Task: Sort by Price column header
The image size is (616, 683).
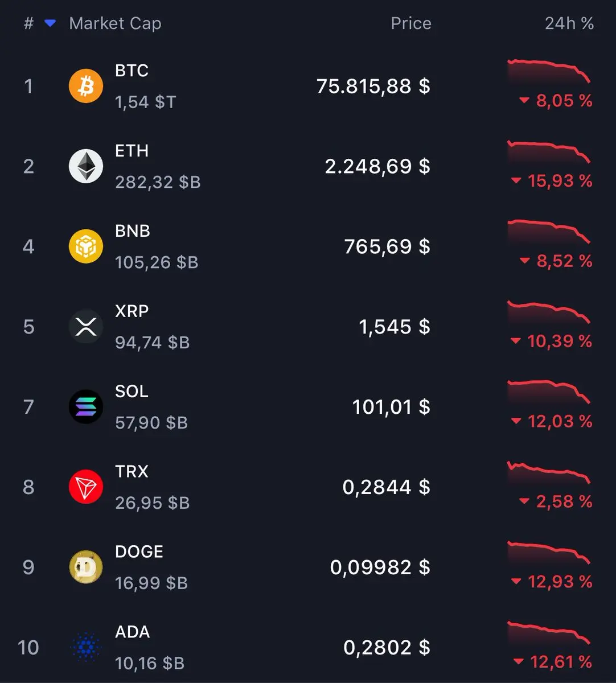Action: pos(411,23)
